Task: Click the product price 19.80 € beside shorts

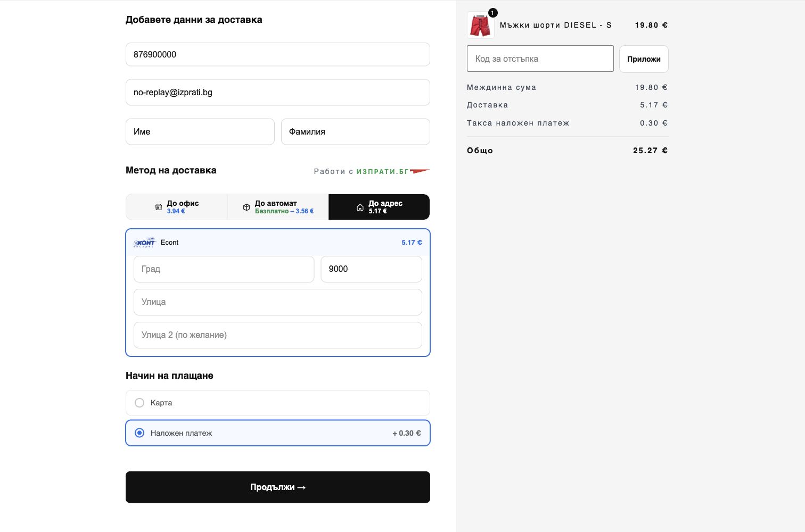Action: point(652,25)
